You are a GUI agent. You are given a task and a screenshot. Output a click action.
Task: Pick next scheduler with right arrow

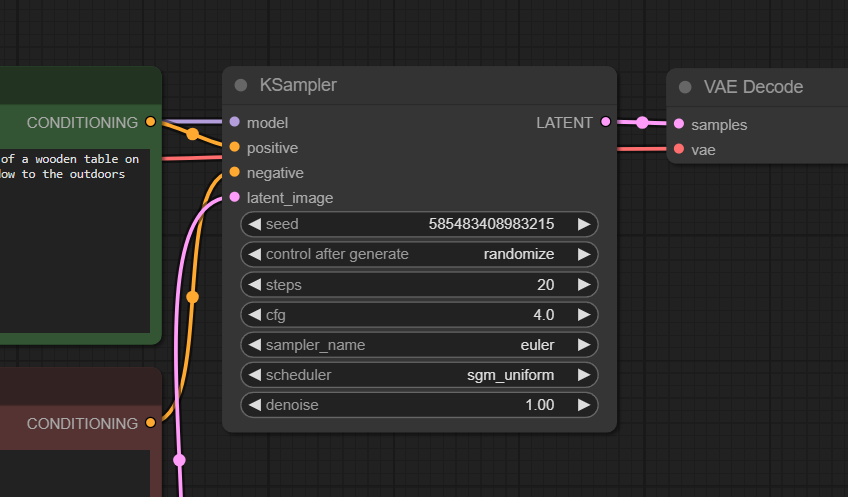point(584,375)
